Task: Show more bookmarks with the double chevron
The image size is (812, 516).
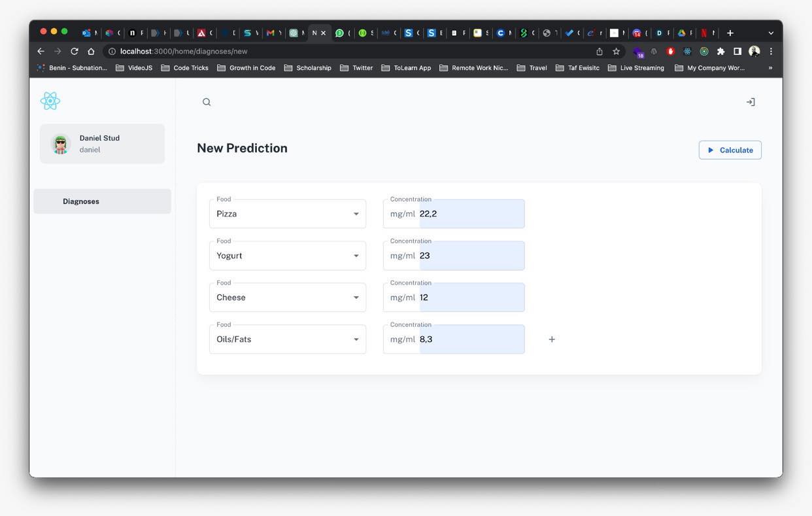Action: 770,68
